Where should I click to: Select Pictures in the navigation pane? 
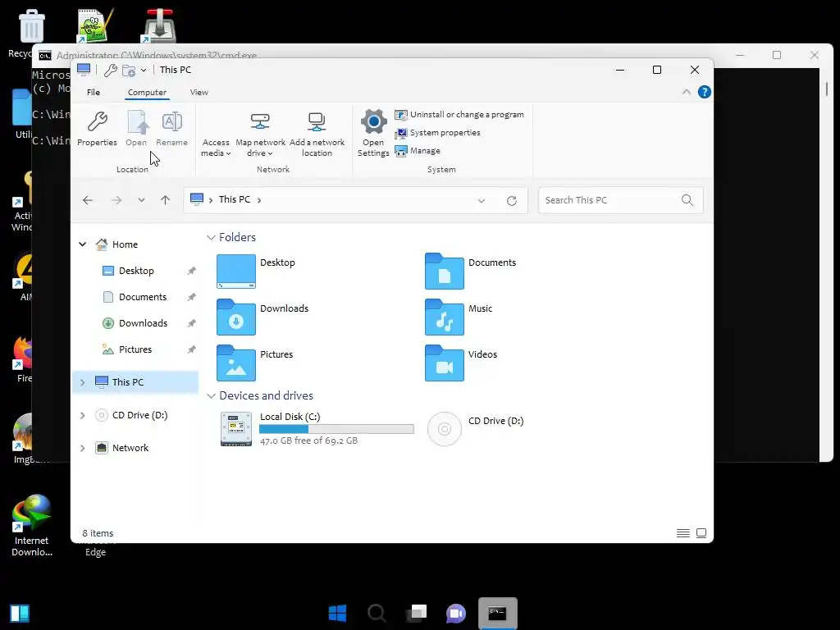[x=135, y=349]
